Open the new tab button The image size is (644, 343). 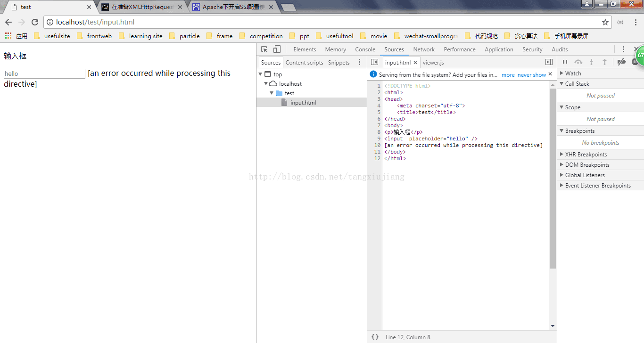(288, 7)
